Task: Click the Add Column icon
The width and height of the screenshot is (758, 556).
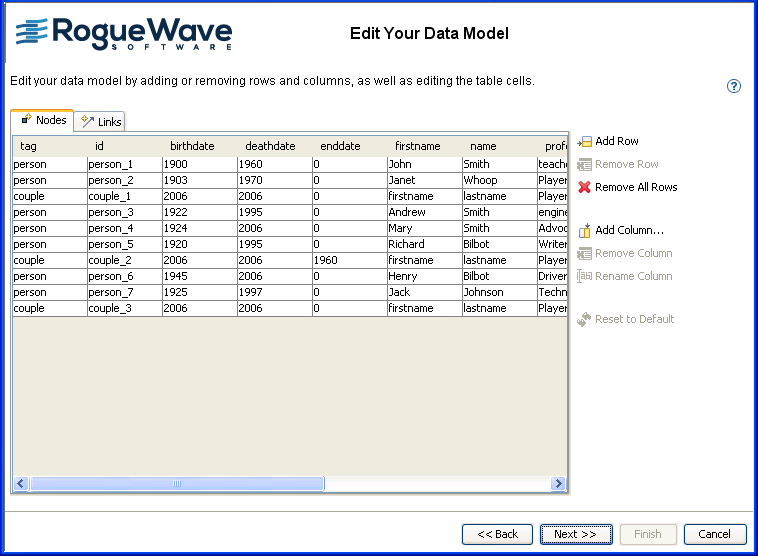Action: [x=585, y=230]
